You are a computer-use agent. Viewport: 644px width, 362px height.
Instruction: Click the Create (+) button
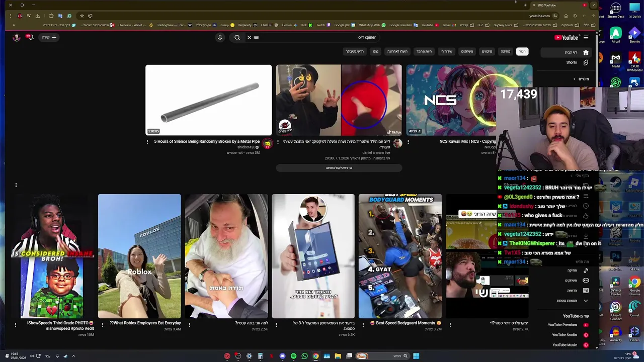tap(49, 37)
